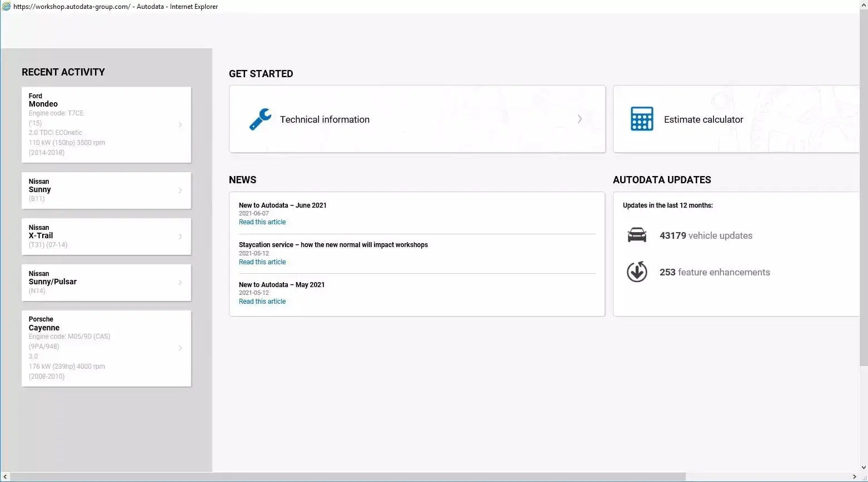
Task: Click the download arrow icon beside feature enhancements
Action: [637, 272]
